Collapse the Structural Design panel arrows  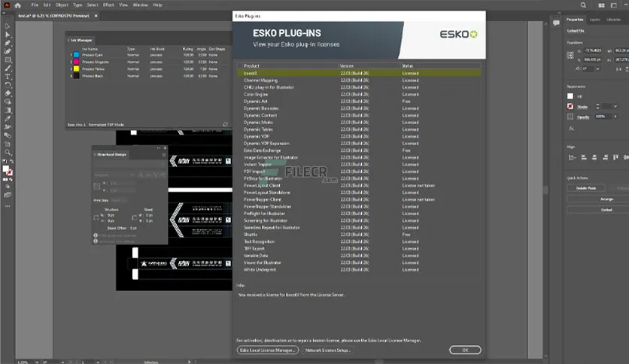159,148
